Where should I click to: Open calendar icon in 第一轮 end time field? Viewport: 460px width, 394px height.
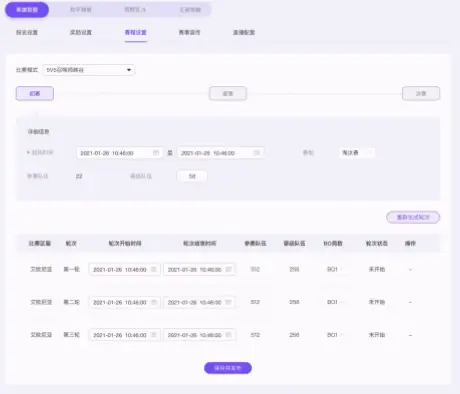click(x=228, y=269)
